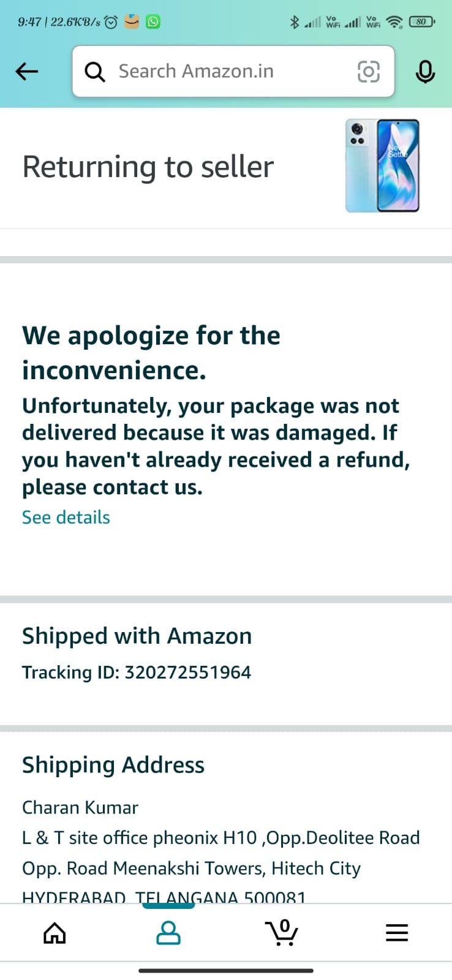This screenshot has width=452, height=980.
Task: Tap the alarm clock status icon
Action: point(111,23)
